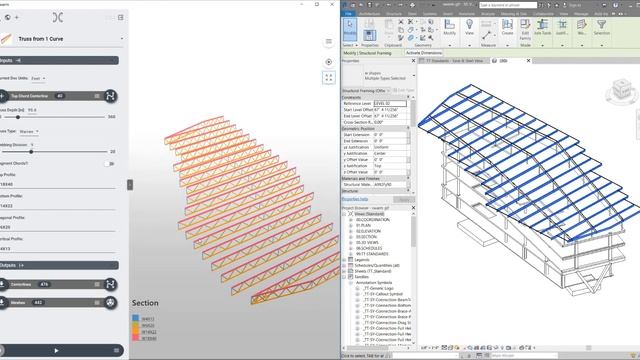Click the run play button at bottom
This screenshot has height=360, width=640.
(56, 350)
